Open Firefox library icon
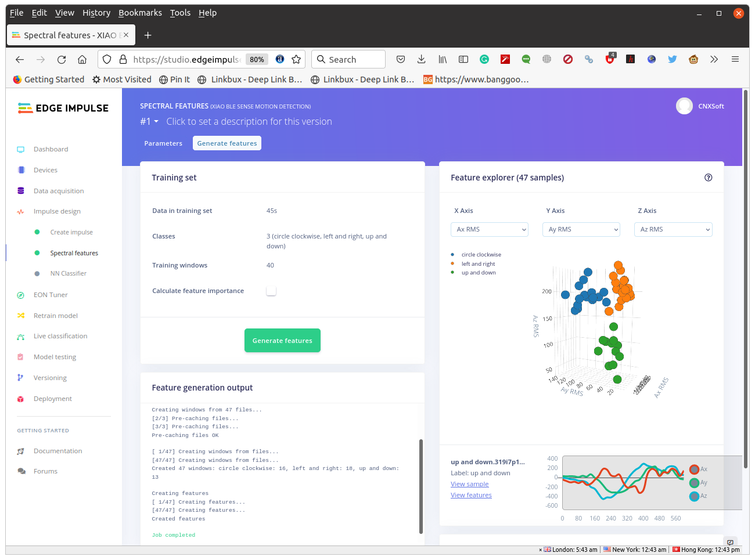 click(443, 59)
